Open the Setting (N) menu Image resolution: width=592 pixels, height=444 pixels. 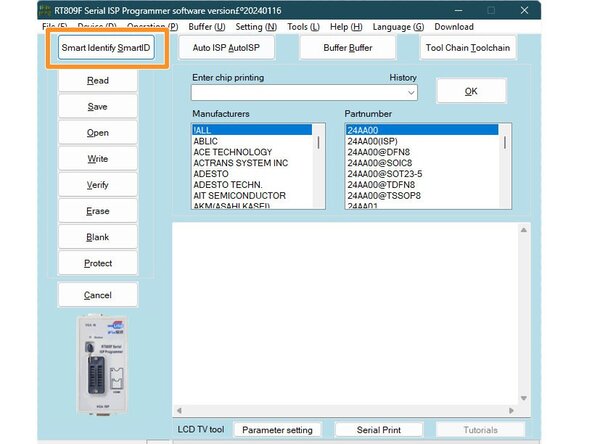pos(256,27)
